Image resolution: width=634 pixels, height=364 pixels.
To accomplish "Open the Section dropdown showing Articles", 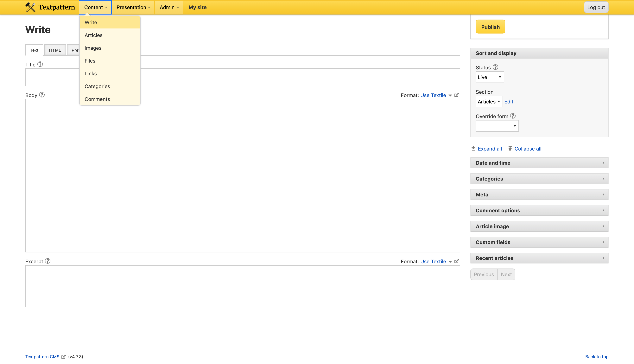I will (x=489, y=102).
